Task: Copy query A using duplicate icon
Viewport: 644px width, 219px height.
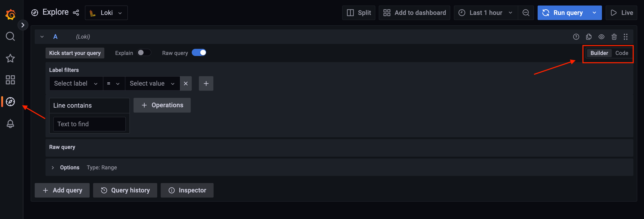Action: (x=589, y=37)
